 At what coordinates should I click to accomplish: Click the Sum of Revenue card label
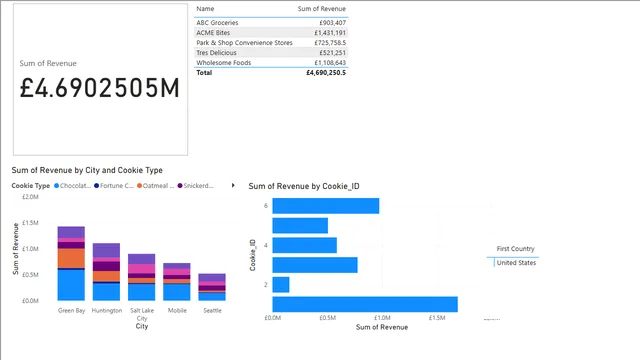tap(48, 63)
